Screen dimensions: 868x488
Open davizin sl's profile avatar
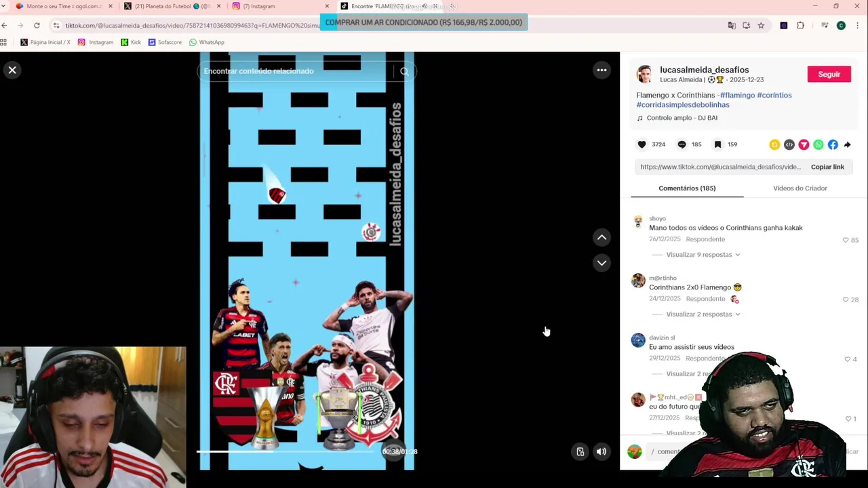tap(638, 340)
